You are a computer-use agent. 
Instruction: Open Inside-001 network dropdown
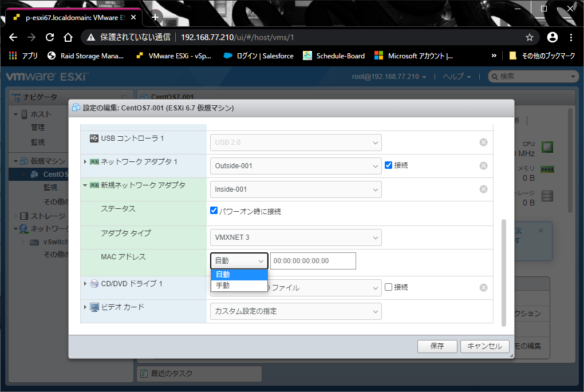[296, 189]
